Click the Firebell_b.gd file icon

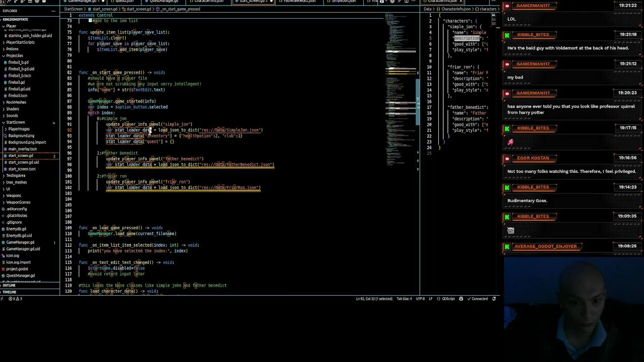[x=5, y=62]
